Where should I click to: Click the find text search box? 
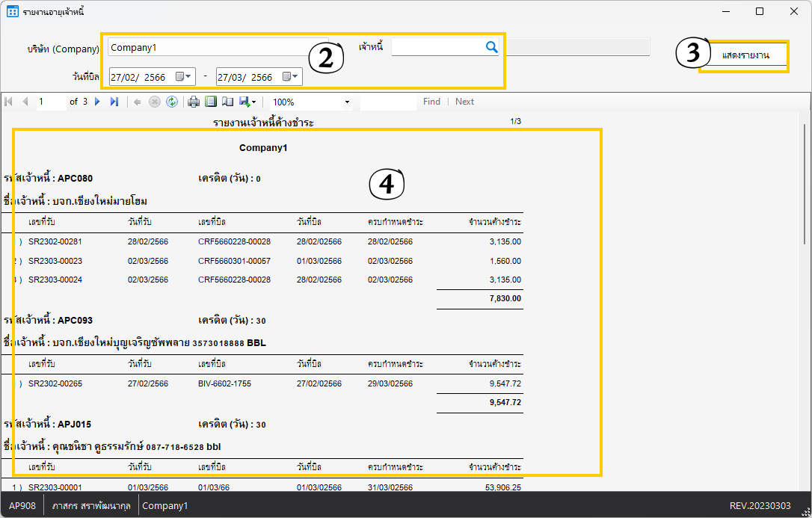click(x=387, y=102)
